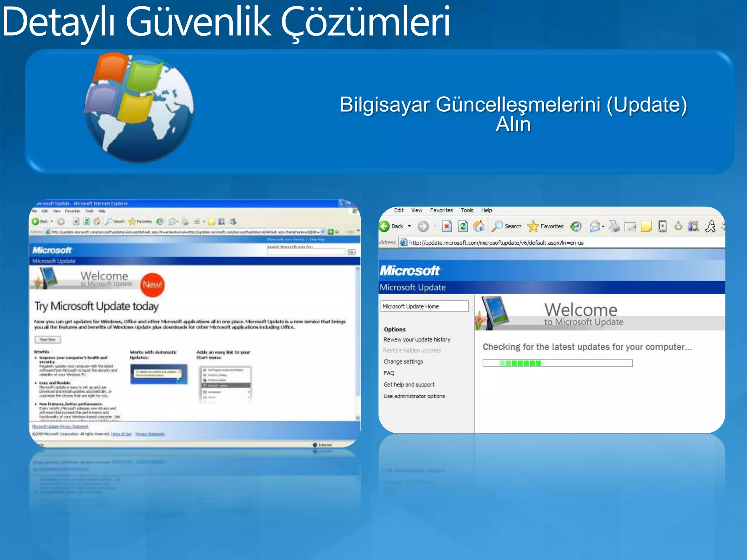Click the green Back arrow in right browser
Image resolution: width=747 pixels, height=560 pixels.
pyautogui.click(x=384, y=226)
